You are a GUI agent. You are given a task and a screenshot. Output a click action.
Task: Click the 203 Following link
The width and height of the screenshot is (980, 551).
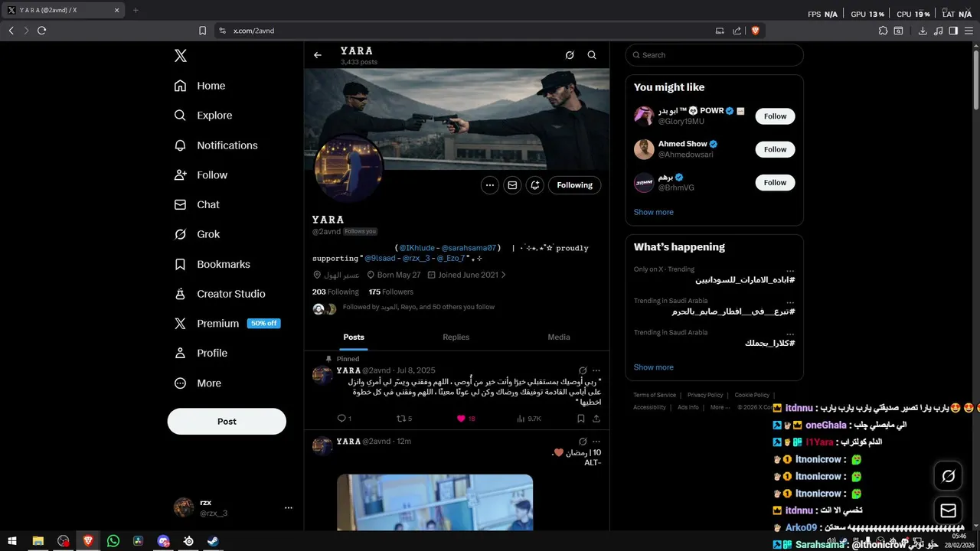[335, 292]
